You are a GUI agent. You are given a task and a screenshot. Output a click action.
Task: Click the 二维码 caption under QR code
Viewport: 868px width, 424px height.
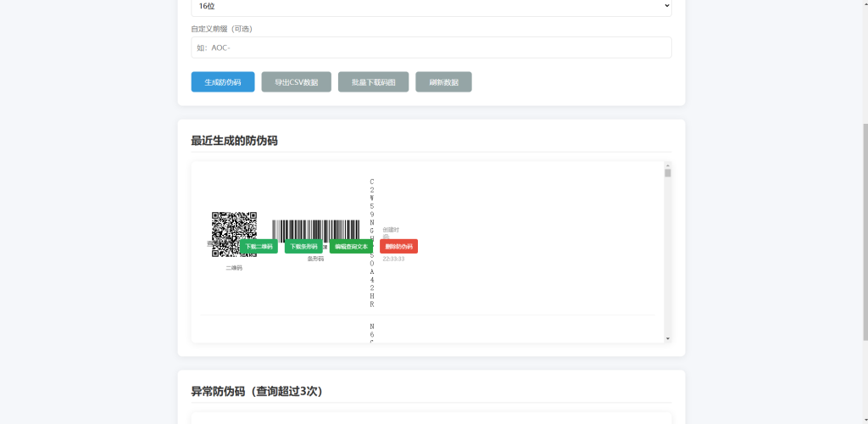[x=233, y=268]
